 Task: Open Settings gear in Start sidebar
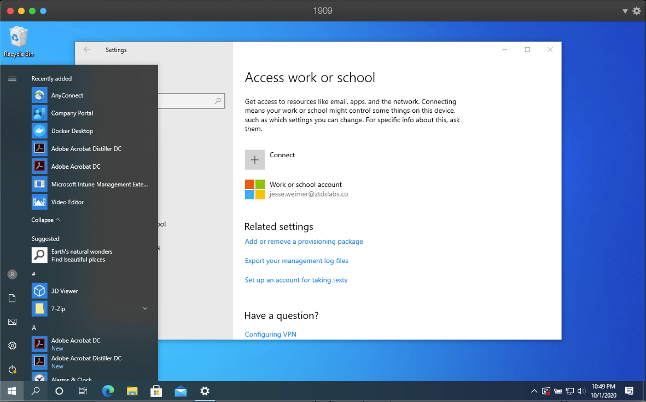[12, 346]
